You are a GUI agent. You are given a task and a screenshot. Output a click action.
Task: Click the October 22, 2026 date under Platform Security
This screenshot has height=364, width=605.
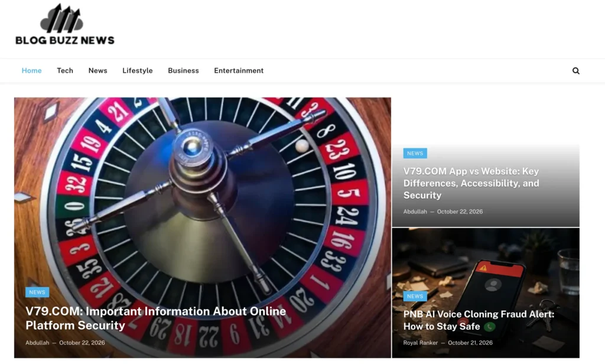(x=82, y=343)
